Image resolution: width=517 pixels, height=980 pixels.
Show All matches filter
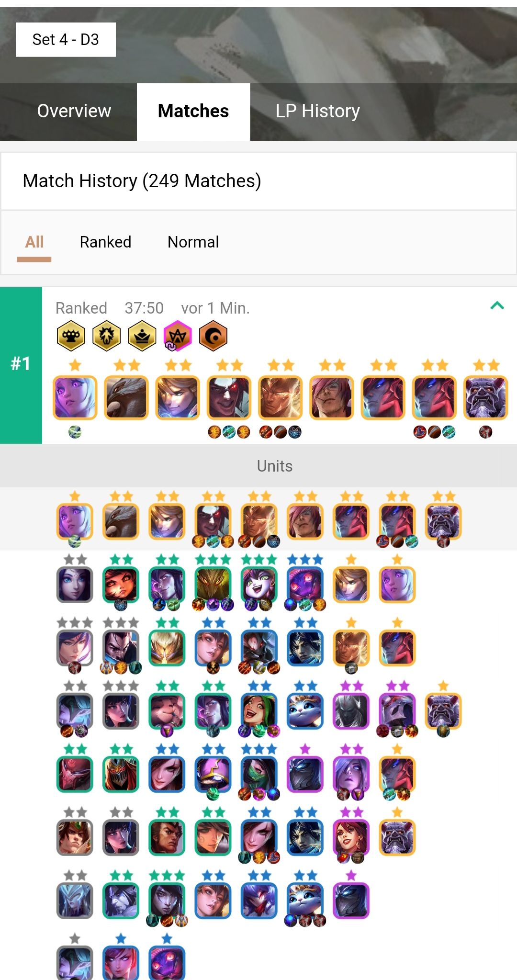(34, 242)
